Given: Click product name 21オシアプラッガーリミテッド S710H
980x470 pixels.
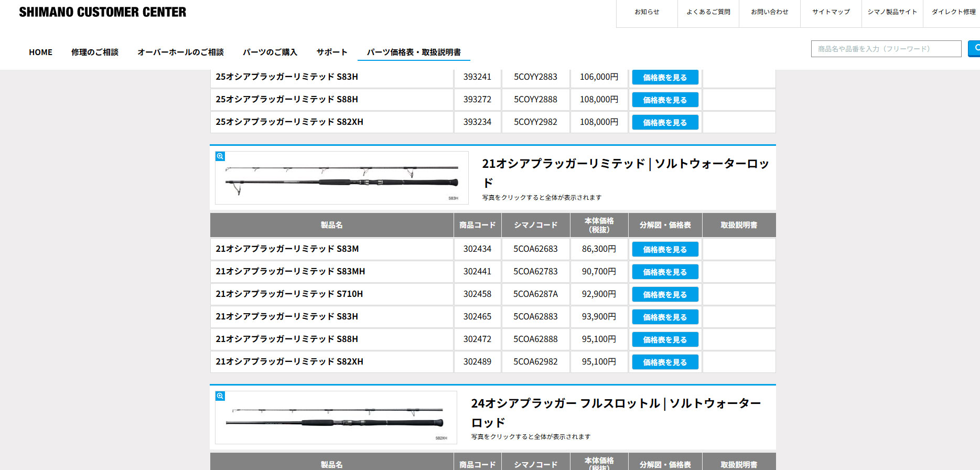Looking at the screenshot, I should coord(289,294).
